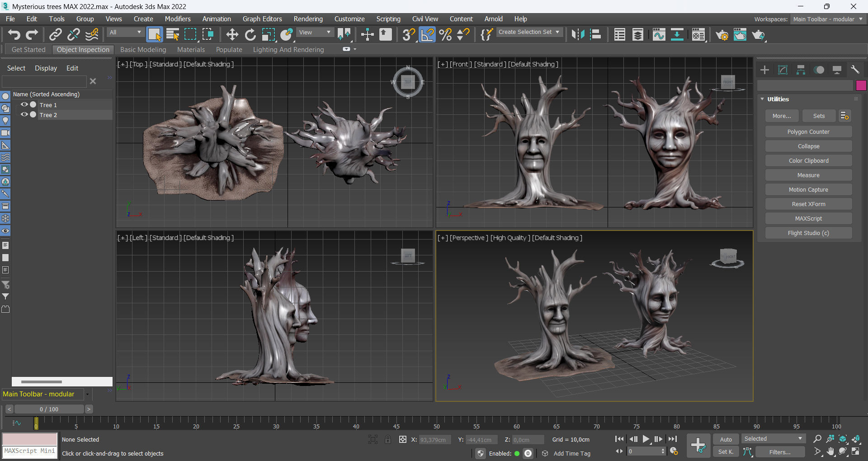868x461 pixels.
Task: Open Rendered Frame Window icon
Action: click(740, 34)
